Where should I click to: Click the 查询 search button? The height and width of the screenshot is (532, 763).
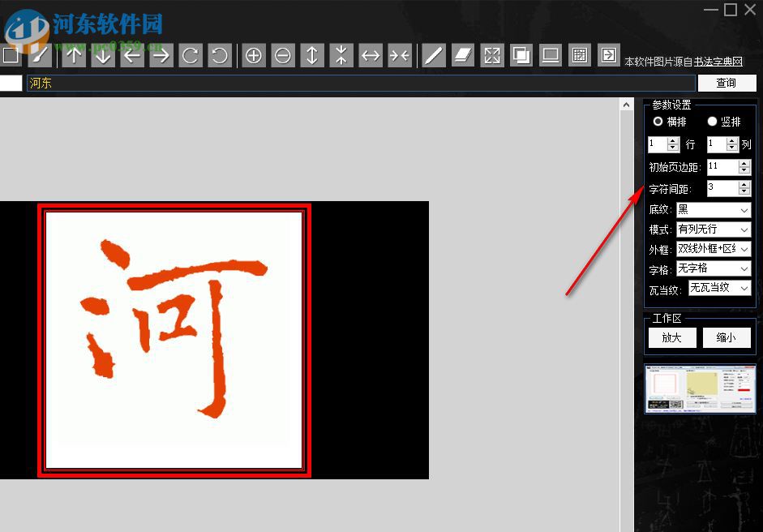[x=727, y=83]
